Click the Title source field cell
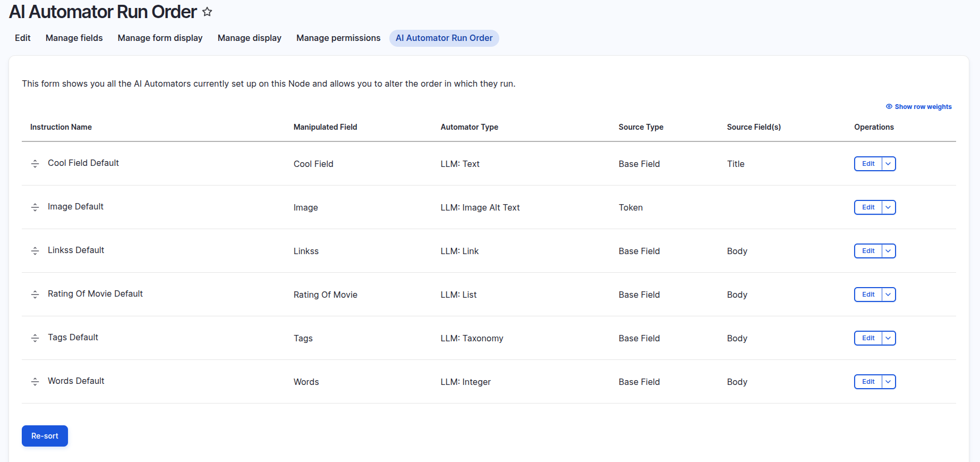 pyautogui.click(x=736, y=164)
